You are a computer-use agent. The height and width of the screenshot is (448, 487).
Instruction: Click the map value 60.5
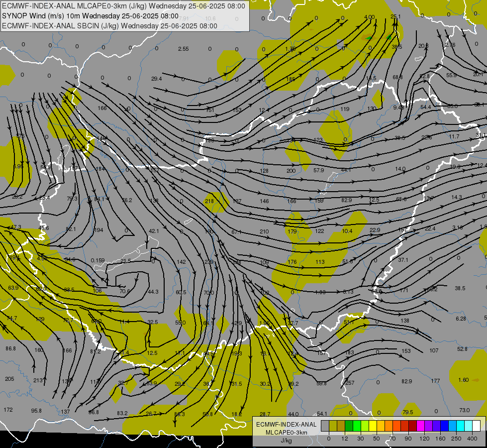click(181, 292)
